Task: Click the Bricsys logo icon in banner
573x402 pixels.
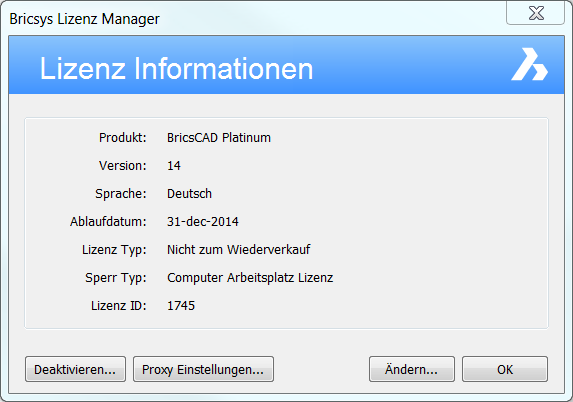Action: click(529, 64)
